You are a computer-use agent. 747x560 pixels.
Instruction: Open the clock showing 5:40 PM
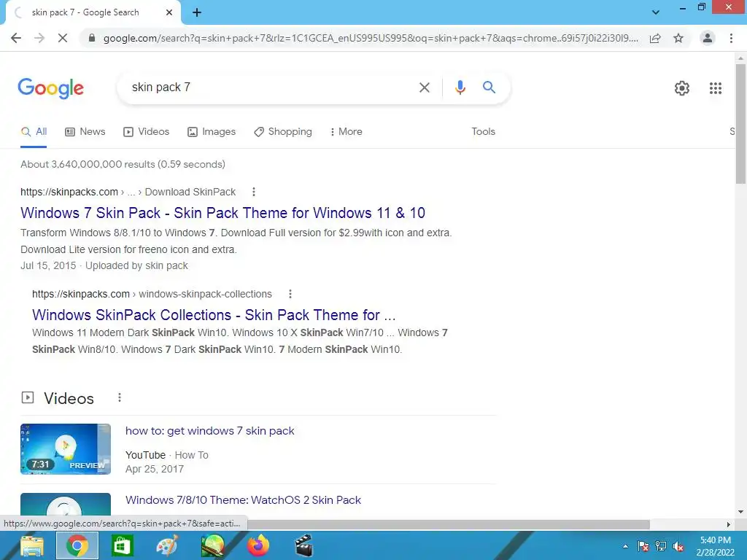pyautogui.click(x=715, y=546)
